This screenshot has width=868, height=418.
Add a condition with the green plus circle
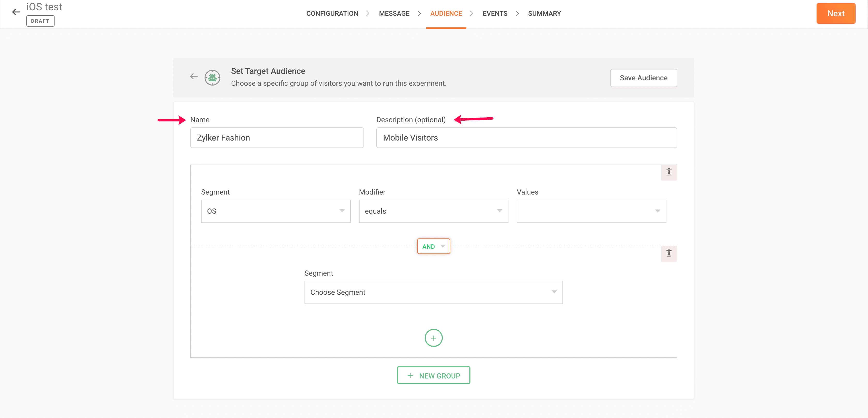(433, 338)
